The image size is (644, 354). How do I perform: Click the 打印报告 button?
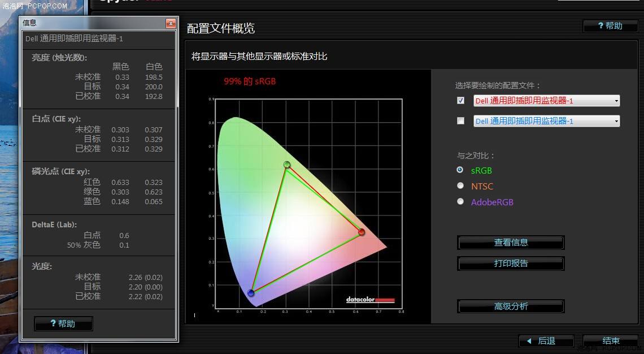(511, 264)
